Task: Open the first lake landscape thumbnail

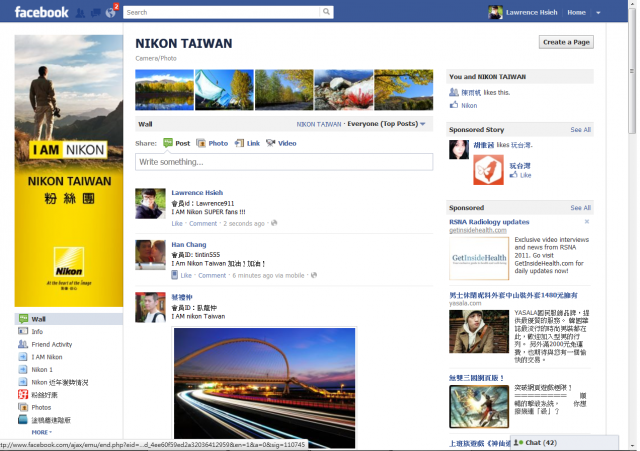Action: point(164,90)
